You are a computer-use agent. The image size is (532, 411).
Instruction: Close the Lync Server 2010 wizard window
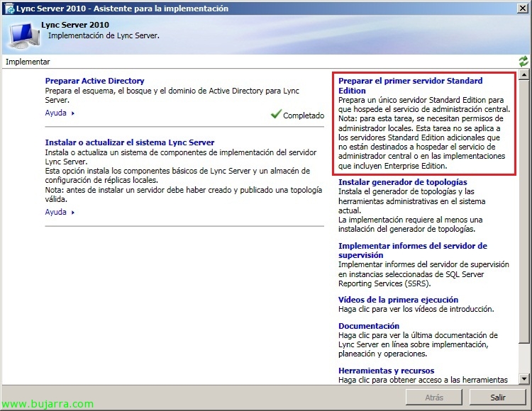pos(523,8)
